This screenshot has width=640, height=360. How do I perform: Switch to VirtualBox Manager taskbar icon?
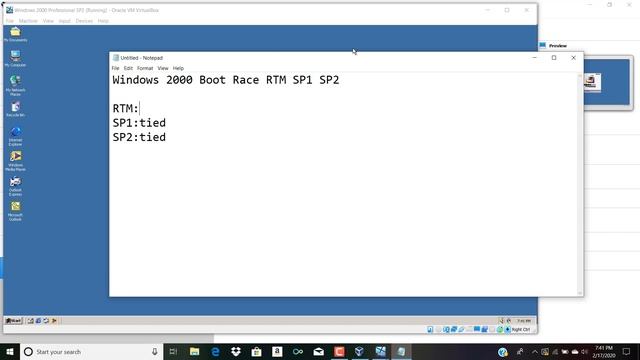(x=359, y=352)
